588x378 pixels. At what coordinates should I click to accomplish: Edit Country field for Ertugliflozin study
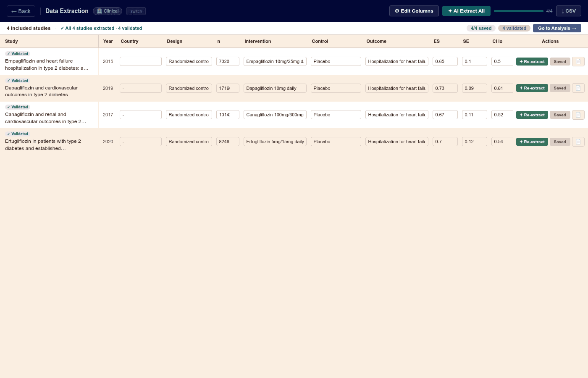(141, 142)
